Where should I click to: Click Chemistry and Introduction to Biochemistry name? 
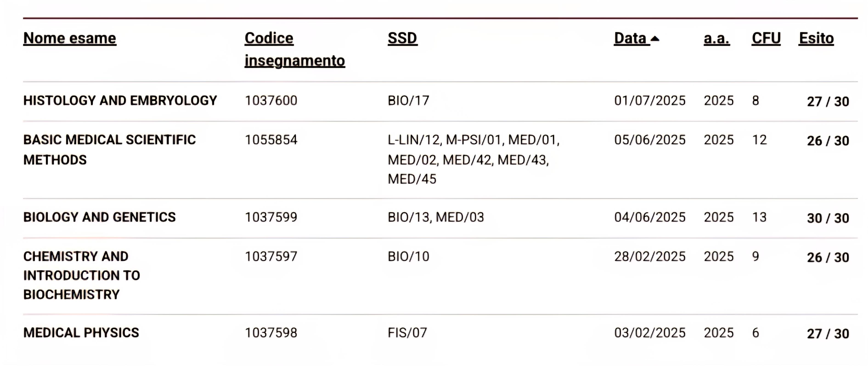click(x=82, y=275)
